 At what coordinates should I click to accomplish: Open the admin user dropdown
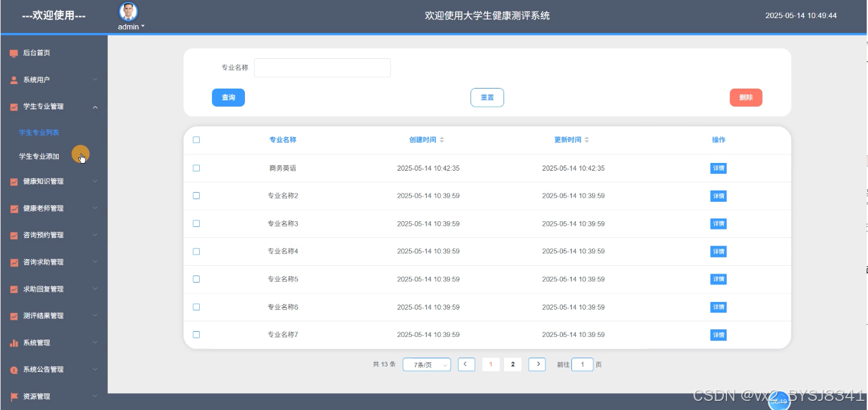[131, 27]
